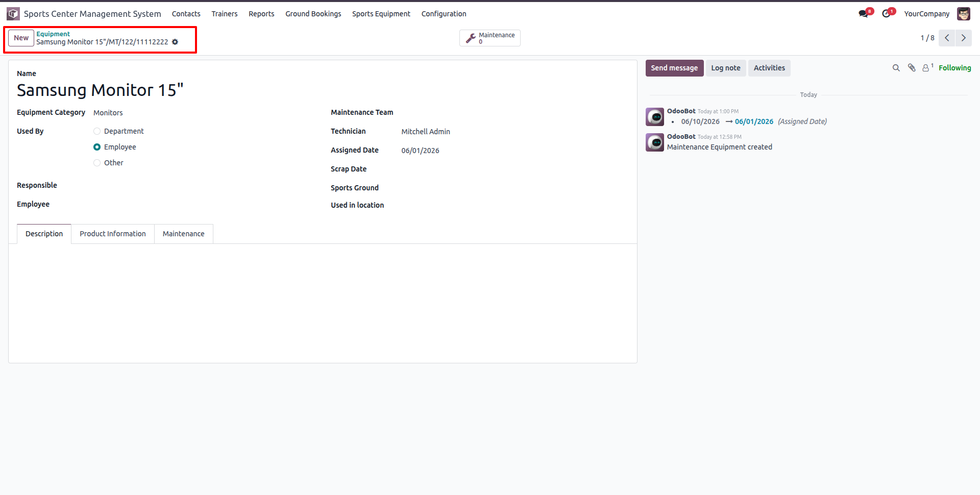Screen dimensions: 980x495
Task: Click the Following button
Action: pyautogui.click(x=954, y=68)
